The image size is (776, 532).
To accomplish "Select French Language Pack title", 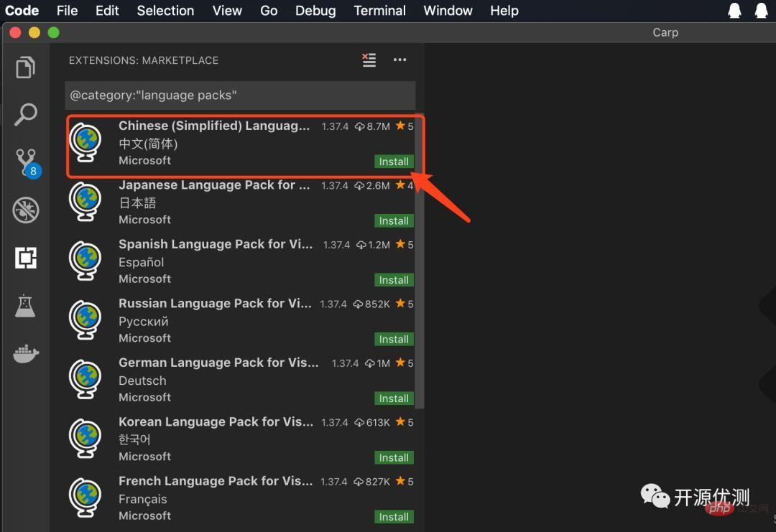I will point(216,481).
